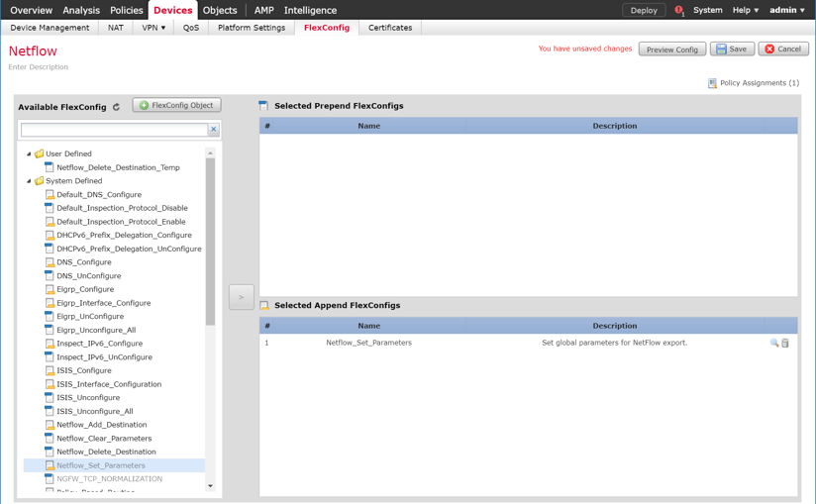Screen dimensions: 816x504
Task: Click the red deployment alert icon
Action: tap(678, 10)
